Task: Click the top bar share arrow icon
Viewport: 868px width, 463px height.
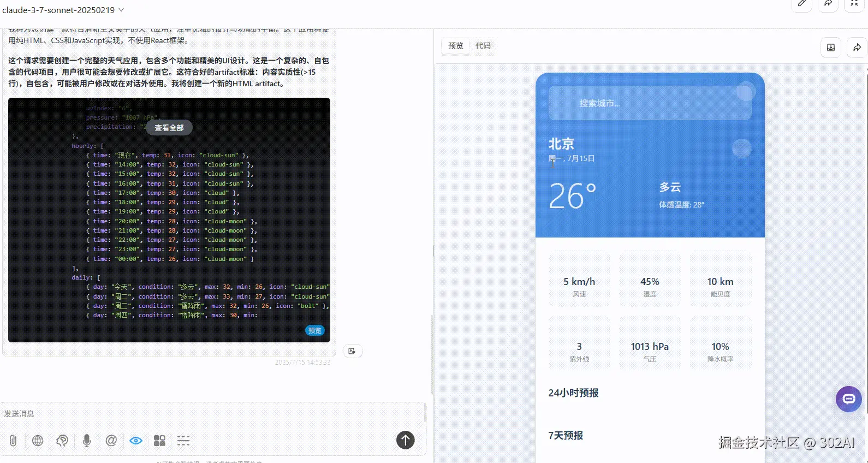Action: point(828,3)
